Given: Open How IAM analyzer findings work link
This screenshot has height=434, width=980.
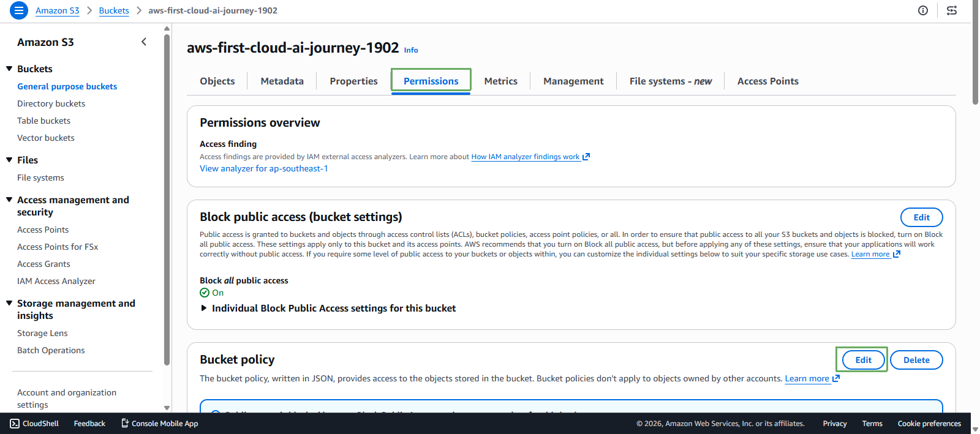Looking at the screenshot, I should click(x=526, y=157).
